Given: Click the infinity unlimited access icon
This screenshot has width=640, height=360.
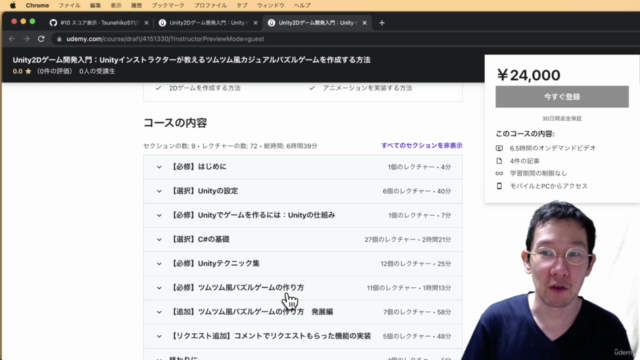Looking at the screenshot, I should [499, 173].
